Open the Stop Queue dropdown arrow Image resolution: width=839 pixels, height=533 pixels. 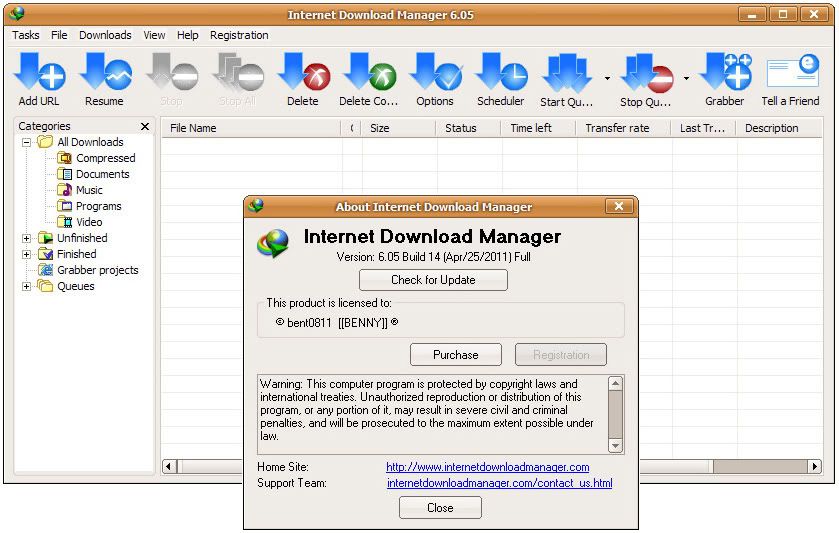(x=686, y=78)
